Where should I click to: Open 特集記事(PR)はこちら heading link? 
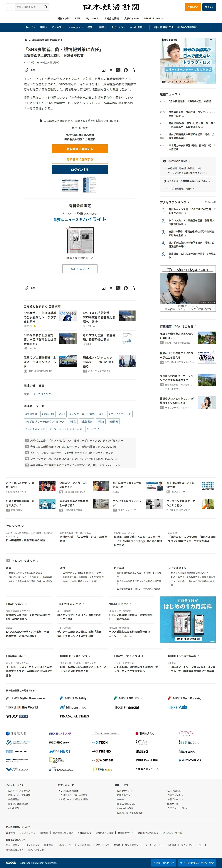(178, 327)
